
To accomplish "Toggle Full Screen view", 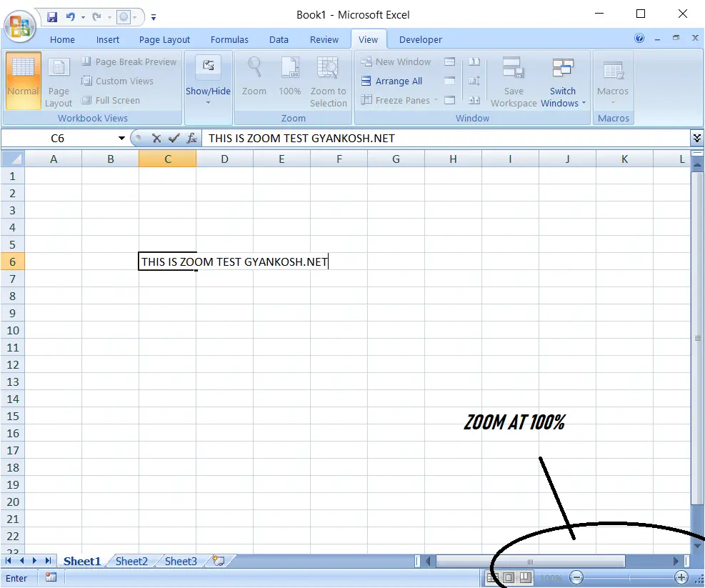I will point(111,100).
